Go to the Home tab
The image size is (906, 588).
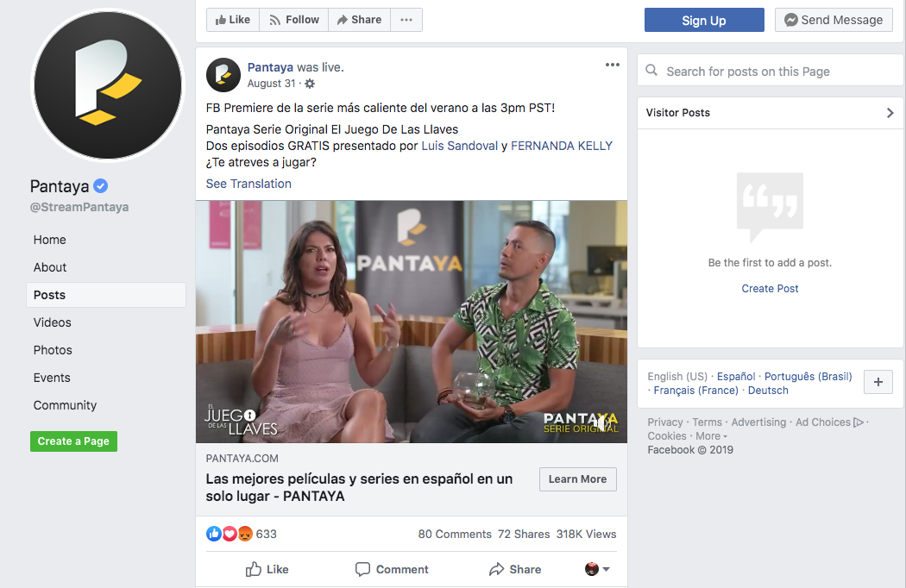coord(50,240)
